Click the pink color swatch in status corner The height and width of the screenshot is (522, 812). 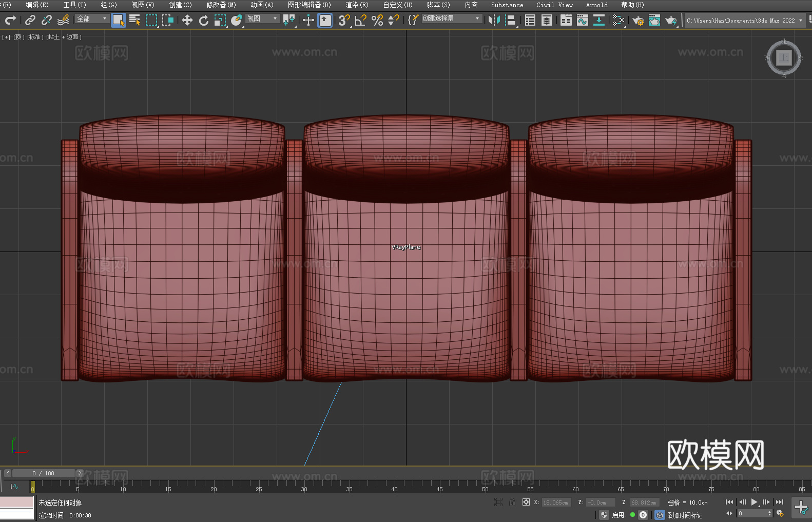17,502
